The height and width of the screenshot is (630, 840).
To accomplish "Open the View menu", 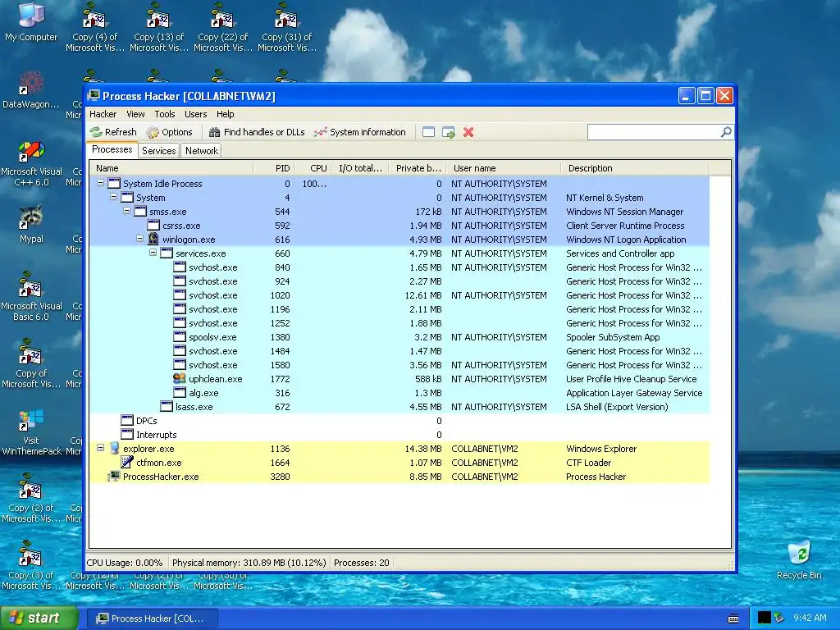I will 135,114.
